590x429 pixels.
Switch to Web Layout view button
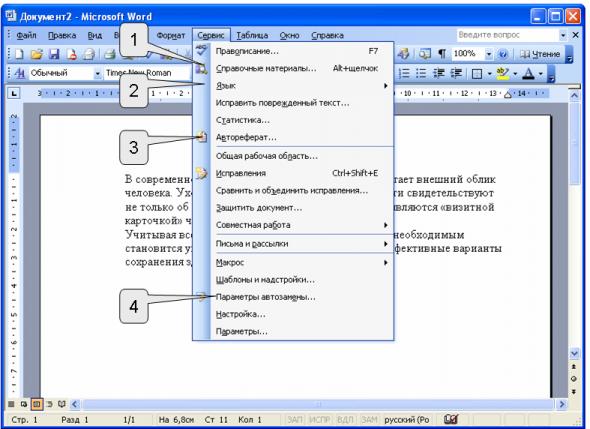24,404
